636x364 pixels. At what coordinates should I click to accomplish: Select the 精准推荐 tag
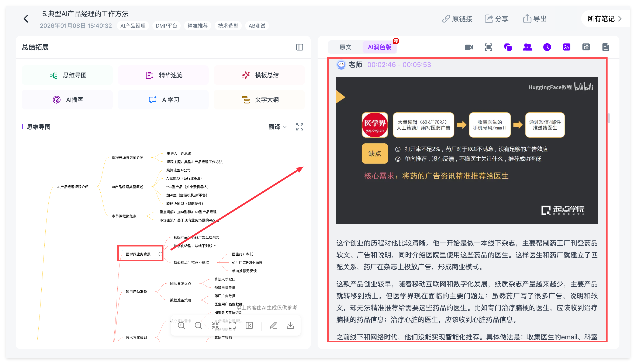[198, 26]
